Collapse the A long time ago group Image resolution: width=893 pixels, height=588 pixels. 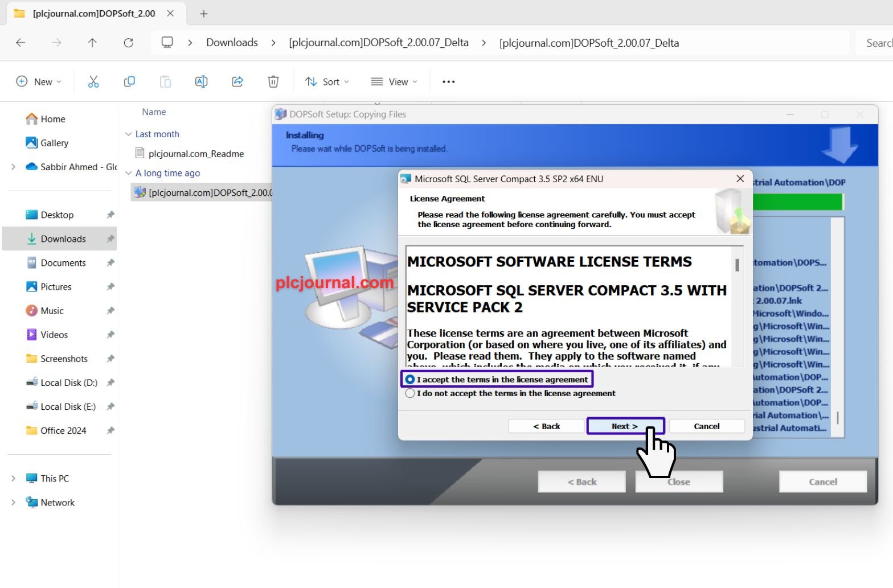click(x=128, y=173)
